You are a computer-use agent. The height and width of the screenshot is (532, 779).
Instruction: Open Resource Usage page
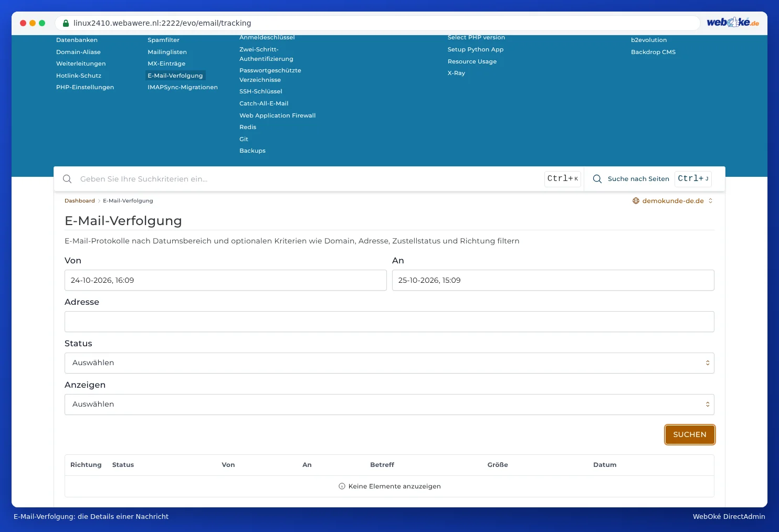[472, 61]
